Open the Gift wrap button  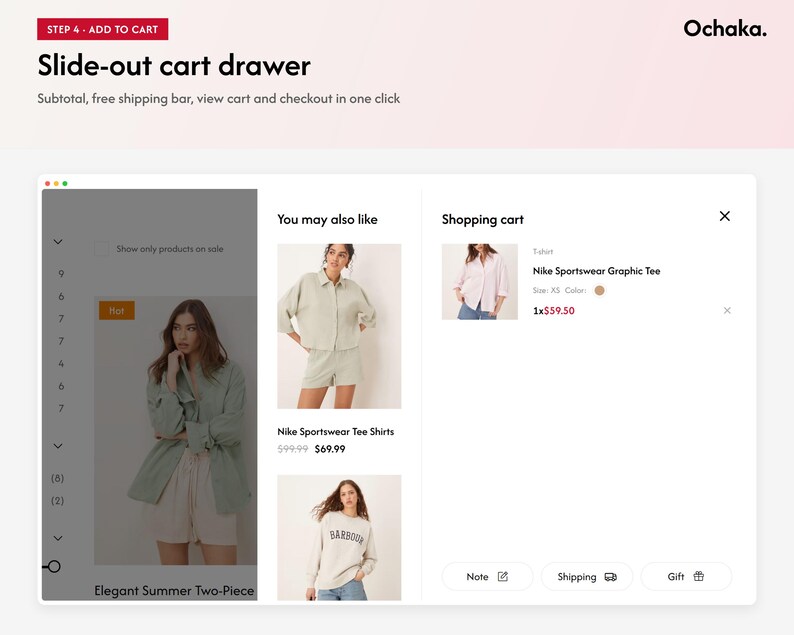[x=686, y=576]
